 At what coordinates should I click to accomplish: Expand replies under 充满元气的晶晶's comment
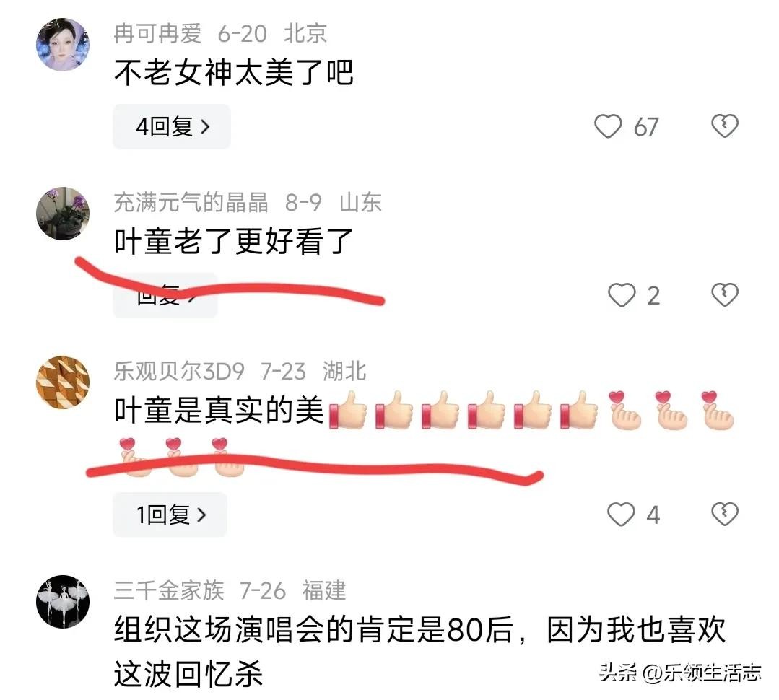(165, 296)
